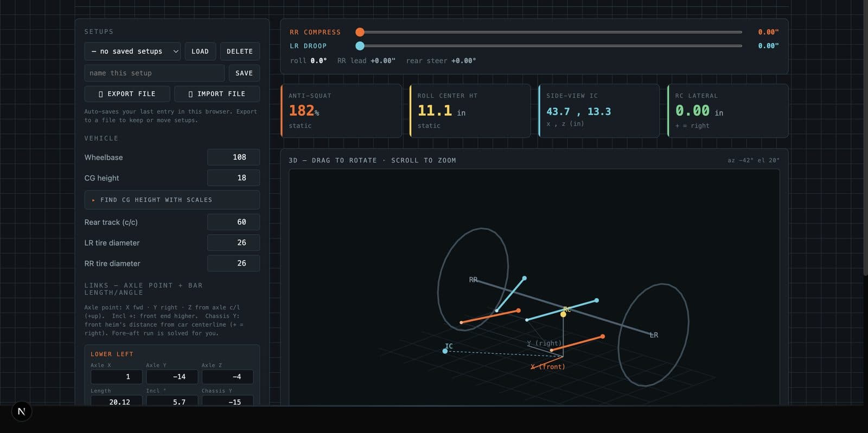This screenshot has width=868, height=433.
Task: Click the CG height value field
Action: (233, 178)
